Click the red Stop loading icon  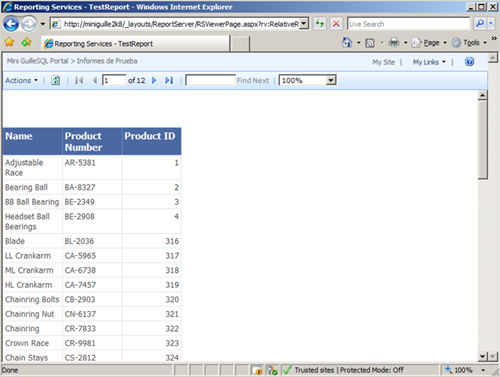[x=336, y=24]
